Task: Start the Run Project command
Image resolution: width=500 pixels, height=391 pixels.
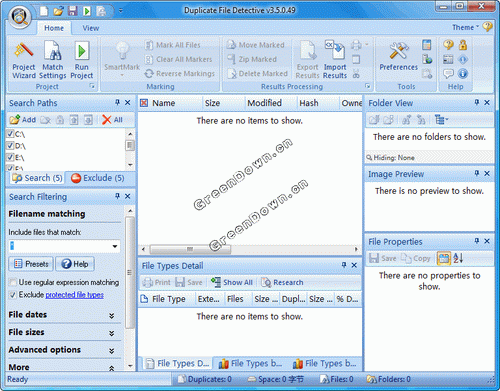Action: click(x=82, y=61)
